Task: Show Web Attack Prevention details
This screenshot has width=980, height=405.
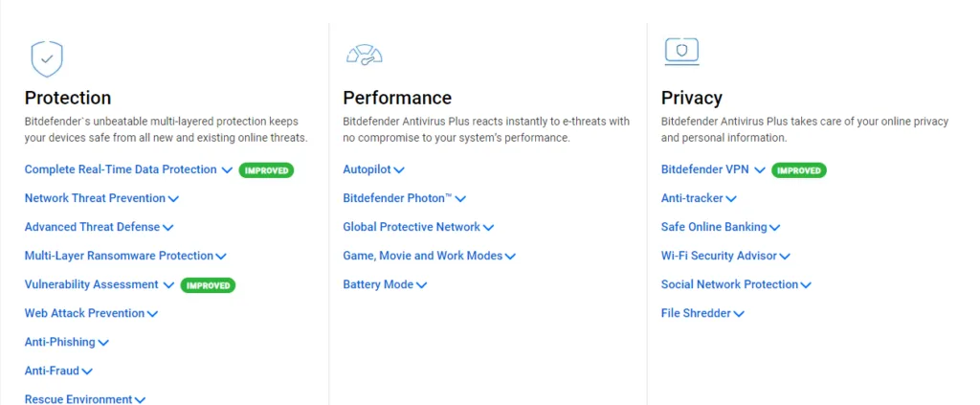Action: (91, 313)
